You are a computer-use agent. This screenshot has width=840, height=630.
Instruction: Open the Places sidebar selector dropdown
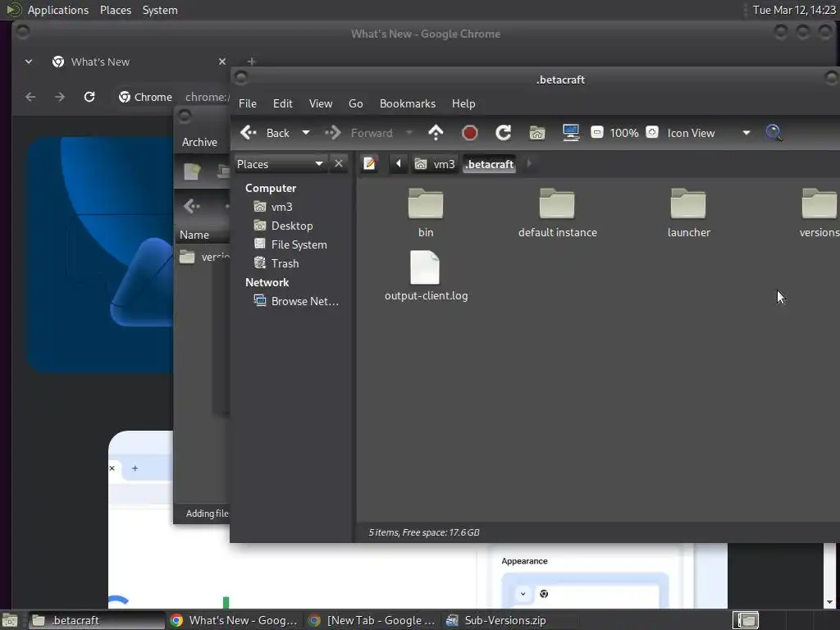pyautogui.click(x=281, y=164)
